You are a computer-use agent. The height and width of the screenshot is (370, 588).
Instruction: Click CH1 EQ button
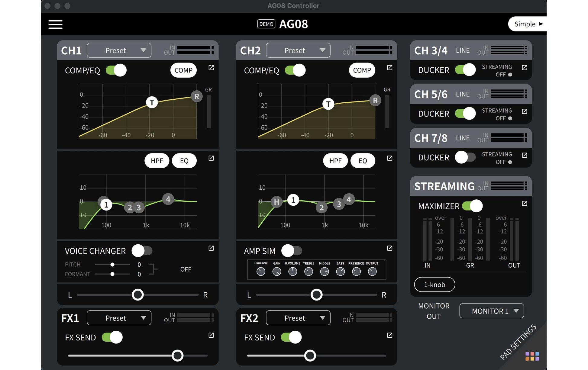tap(184, 161)
